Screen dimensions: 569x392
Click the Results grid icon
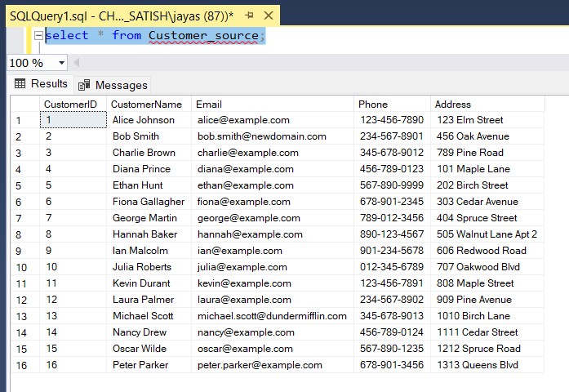pyautogui.click(x=20, y=84)
